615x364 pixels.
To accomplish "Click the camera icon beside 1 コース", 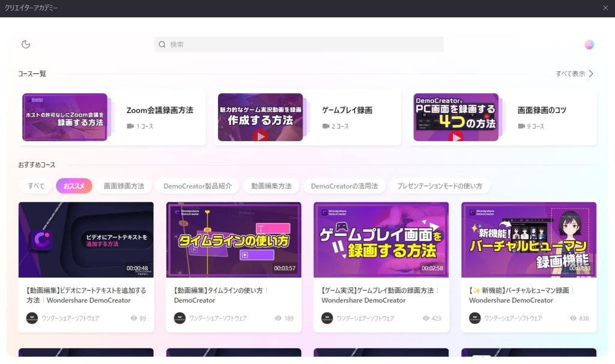I will (130, 126).
